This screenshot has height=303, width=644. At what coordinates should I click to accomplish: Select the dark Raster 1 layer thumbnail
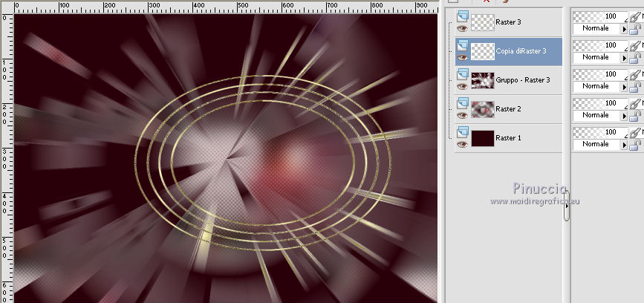tap(483, 138)
